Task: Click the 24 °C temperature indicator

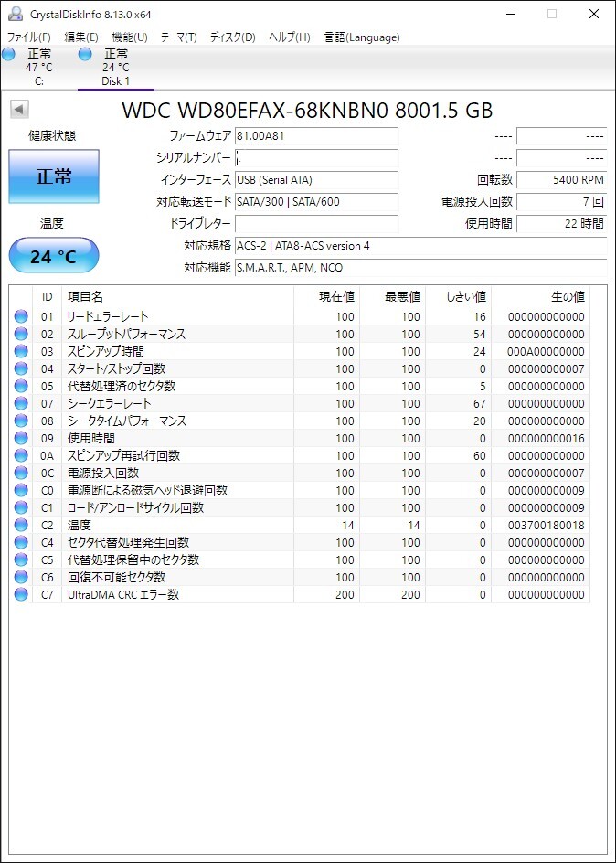Action: (54, 256)
